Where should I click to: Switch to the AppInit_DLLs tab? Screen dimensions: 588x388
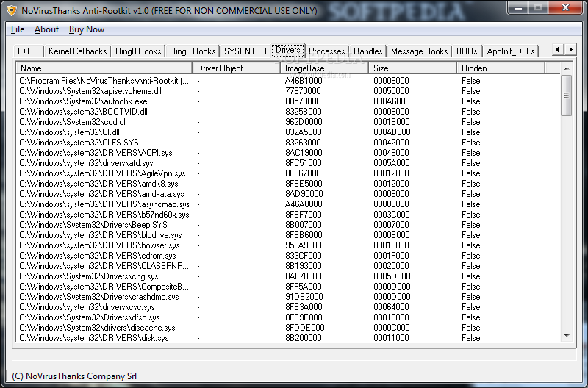[x=511, y=51]
